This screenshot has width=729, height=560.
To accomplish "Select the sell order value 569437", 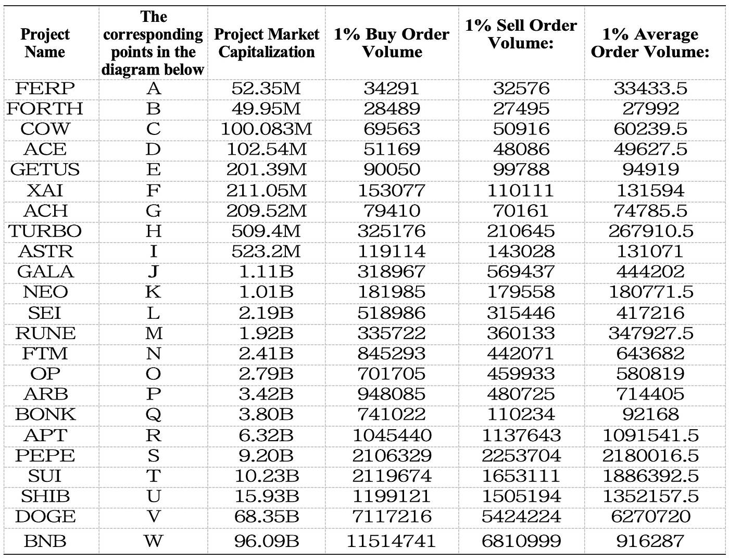I will [521, 272].
